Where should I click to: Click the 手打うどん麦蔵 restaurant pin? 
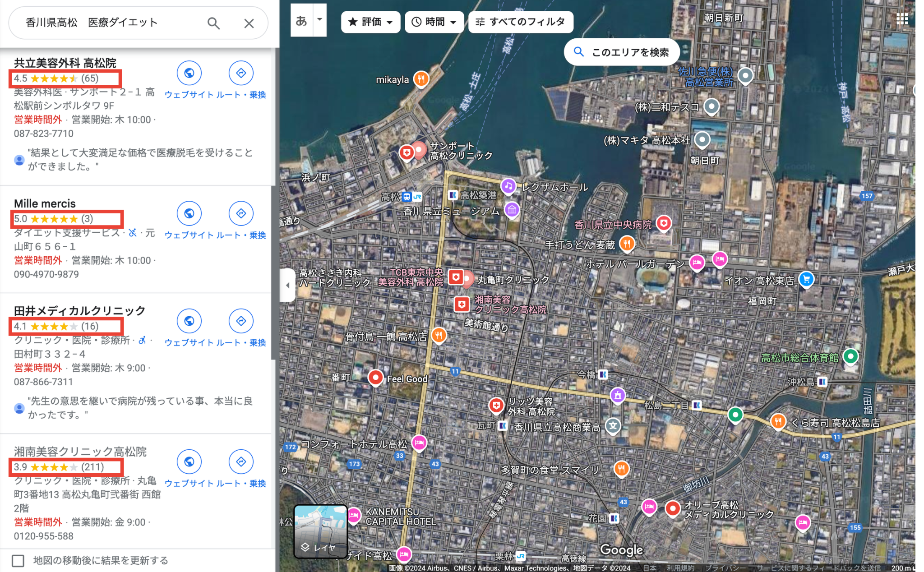point(627,244)
